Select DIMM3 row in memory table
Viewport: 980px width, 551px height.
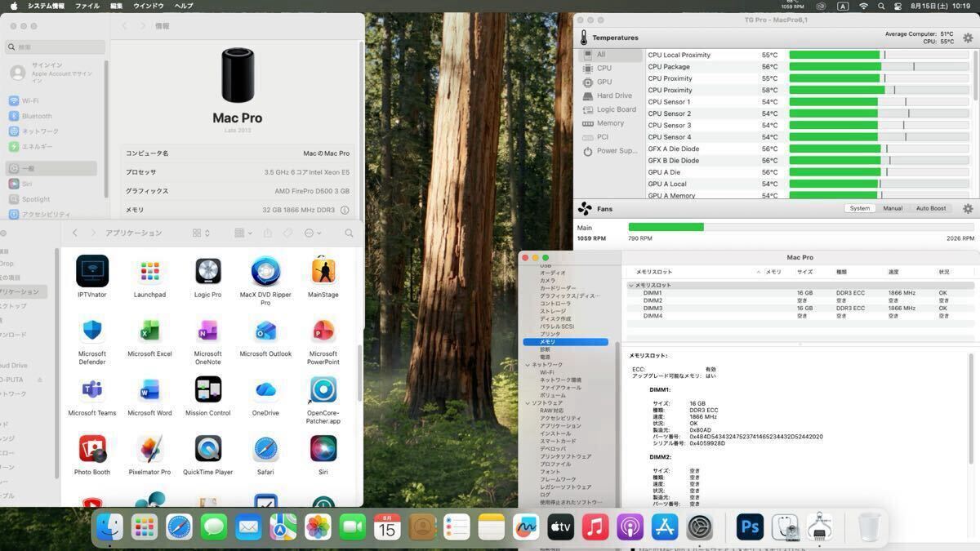tap(800, 309)
